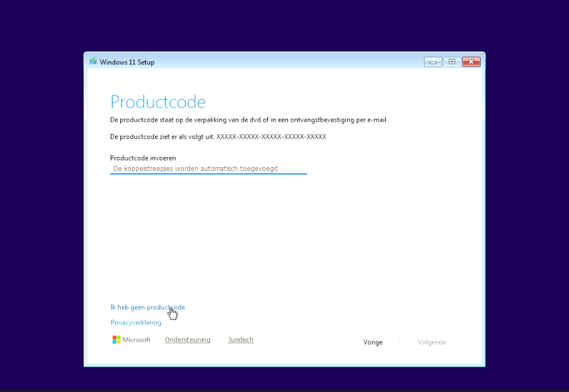The width and height of the screenshot is (569, 392).
Task: Click the sentence about the dvd verpakking
Action: pyautogui.click(x=249, y=119)
